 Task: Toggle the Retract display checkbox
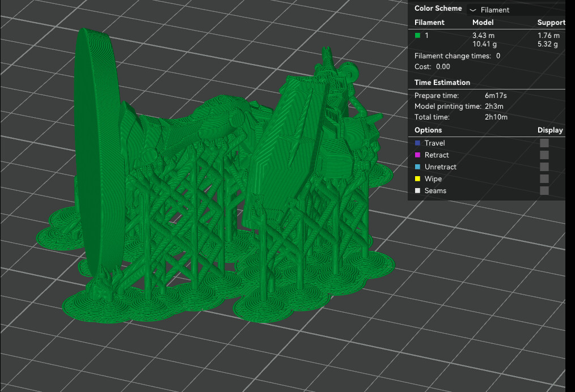pyautogui.click(x=544, y=155)
